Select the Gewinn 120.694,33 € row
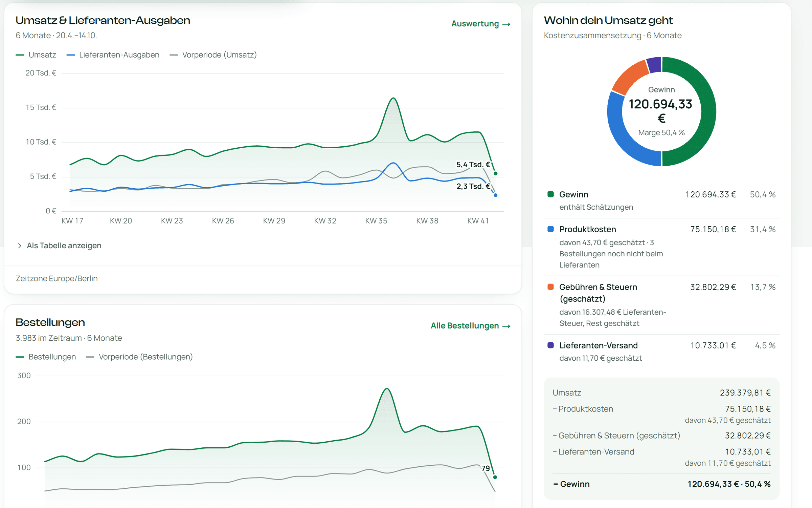The height and width of the screenshot is (508, 812). point(661,200)
